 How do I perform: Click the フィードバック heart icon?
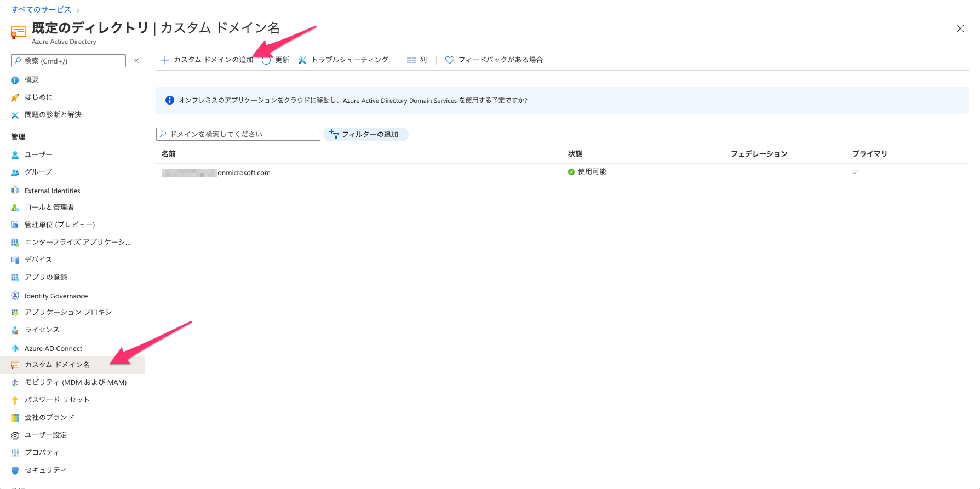pyautogui.click(x=450, y=60)
